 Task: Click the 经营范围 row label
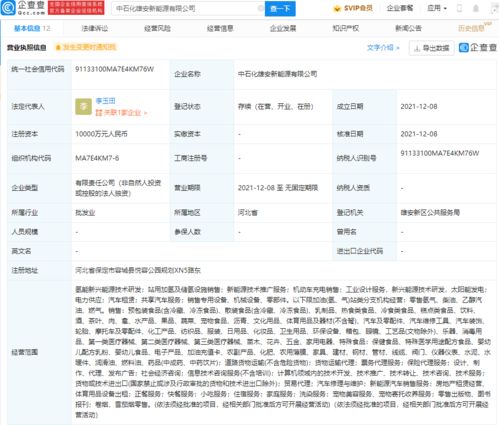click(24, 352)
